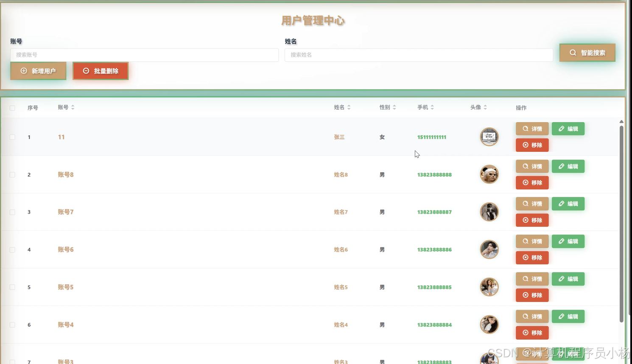The image size is (632, 364).
Task: Sort table by 姓名 column arrows
Action: point(349,107)
